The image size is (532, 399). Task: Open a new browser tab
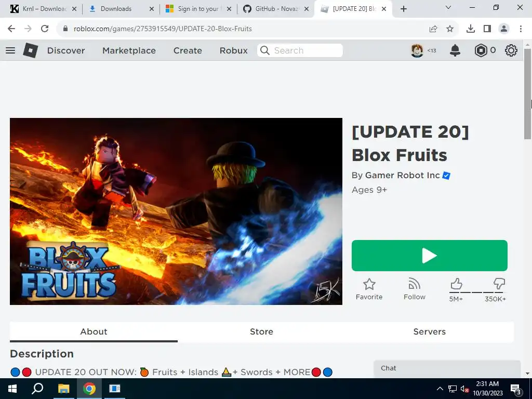403,9
